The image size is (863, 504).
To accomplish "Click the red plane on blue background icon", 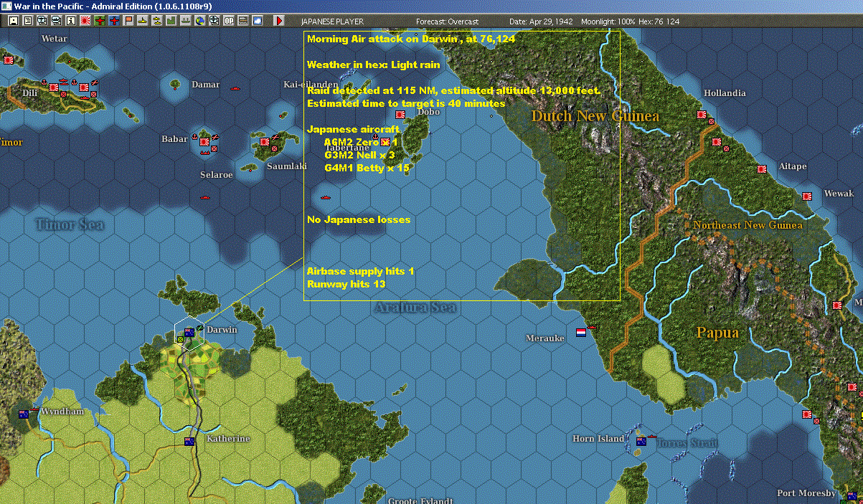I will click(115, 21).
